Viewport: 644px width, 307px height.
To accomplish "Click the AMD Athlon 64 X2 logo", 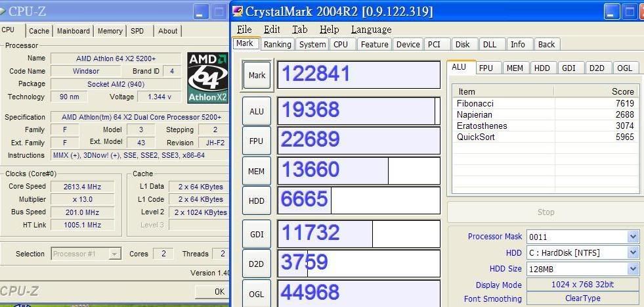I will click(207, 78).
